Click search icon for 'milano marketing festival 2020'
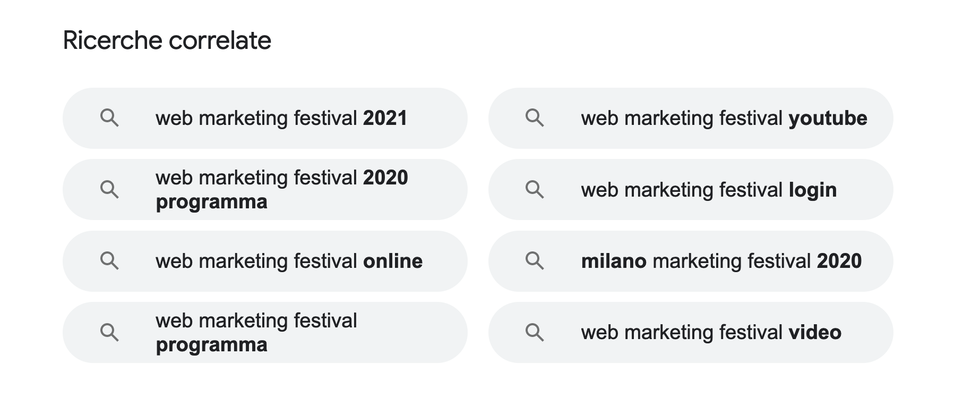Viewport: 980px width, 405px height. [x=535, y=260]
